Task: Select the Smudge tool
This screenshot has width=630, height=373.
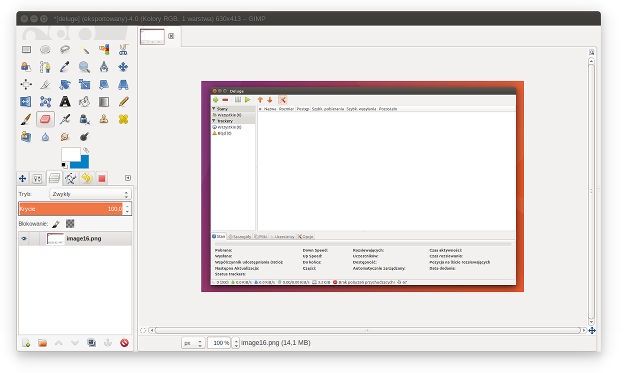Action: [65, 137]
